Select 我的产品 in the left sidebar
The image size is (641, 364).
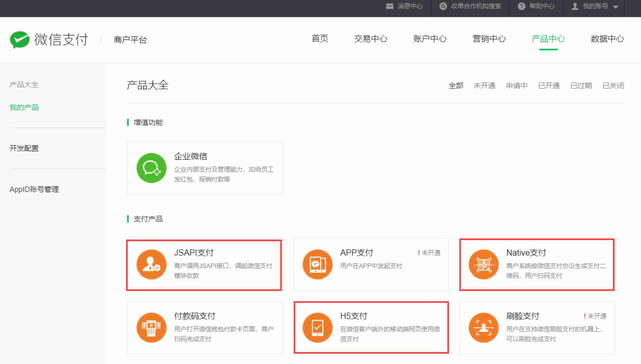pos(24,107)
